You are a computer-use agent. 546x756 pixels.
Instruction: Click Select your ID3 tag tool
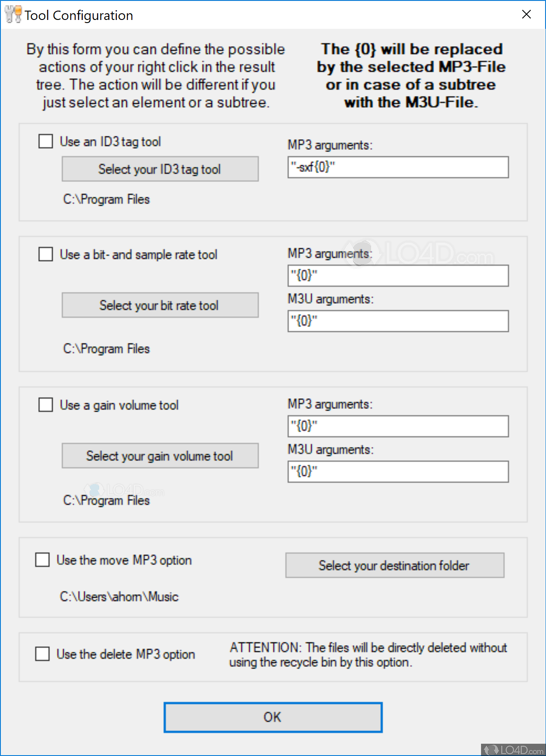tap(160, 169)
